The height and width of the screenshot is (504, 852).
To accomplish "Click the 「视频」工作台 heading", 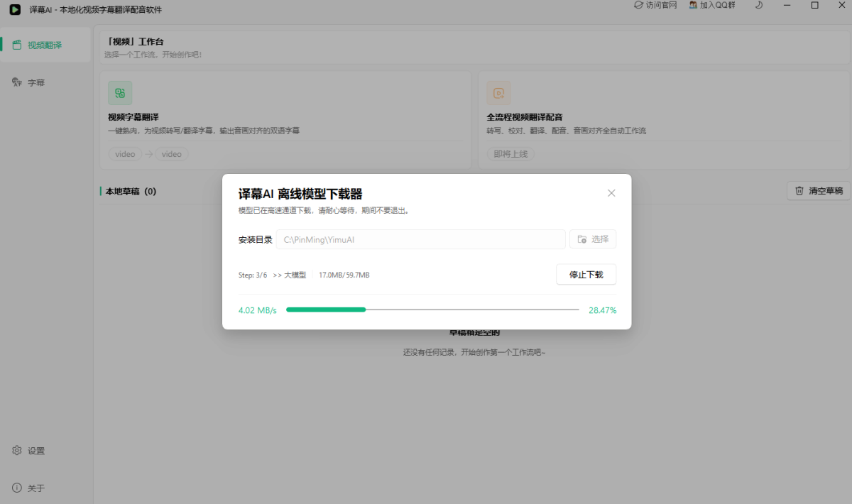I will [x=134, y=42].
